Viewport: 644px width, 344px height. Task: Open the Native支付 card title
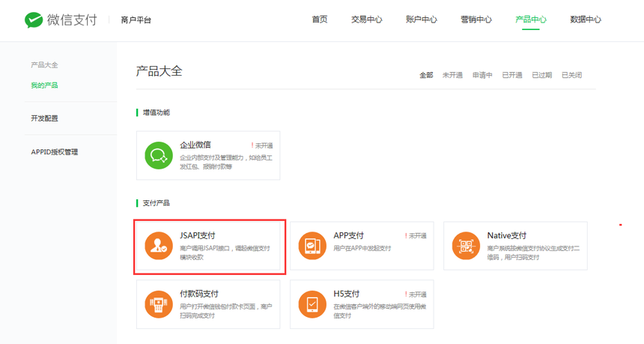pos(506,235)
